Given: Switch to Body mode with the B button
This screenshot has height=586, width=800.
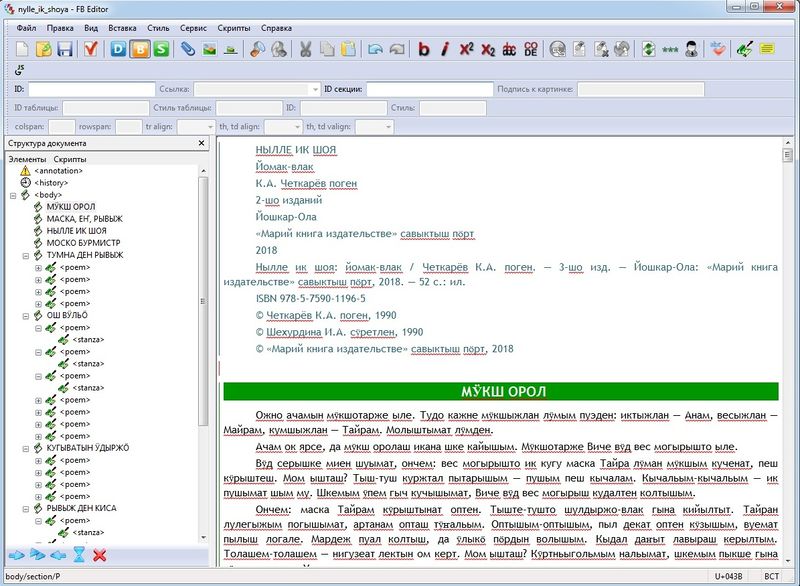Looking at the screenshot, I should (139, 49).
